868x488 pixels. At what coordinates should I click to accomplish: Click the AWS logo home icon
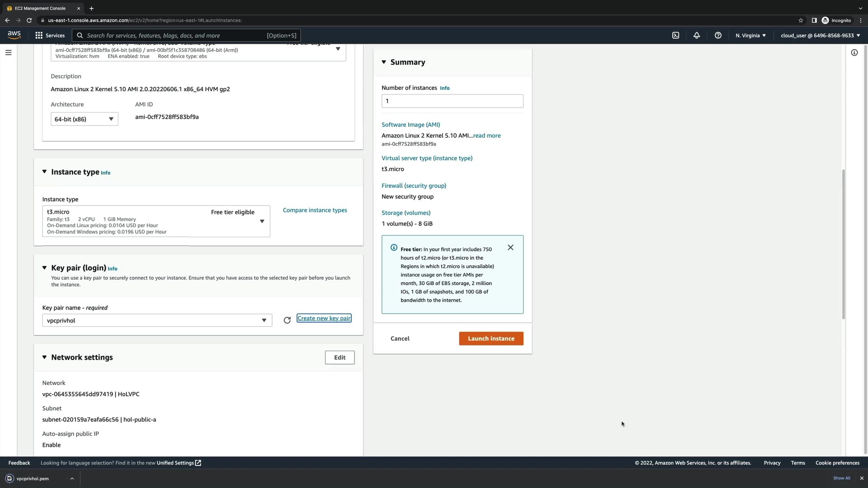(x=14, y=35)
